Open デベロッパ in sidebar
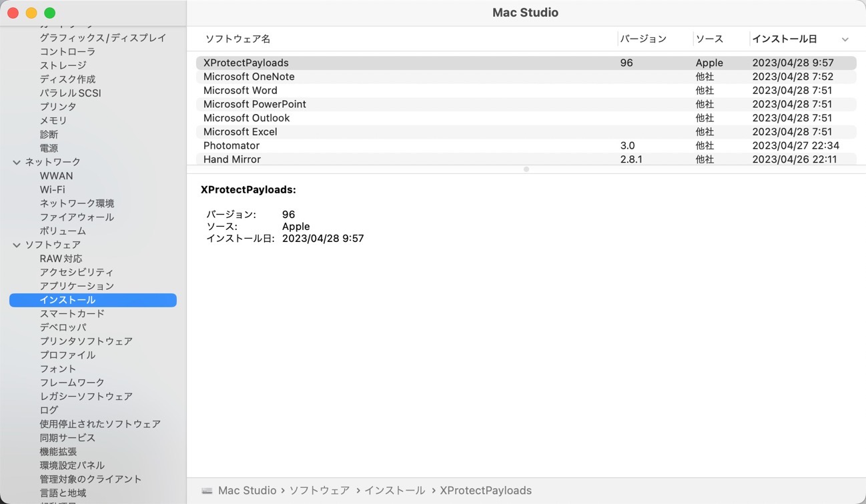This screenshot has height=504, width=866. click(x=63, y=327)
